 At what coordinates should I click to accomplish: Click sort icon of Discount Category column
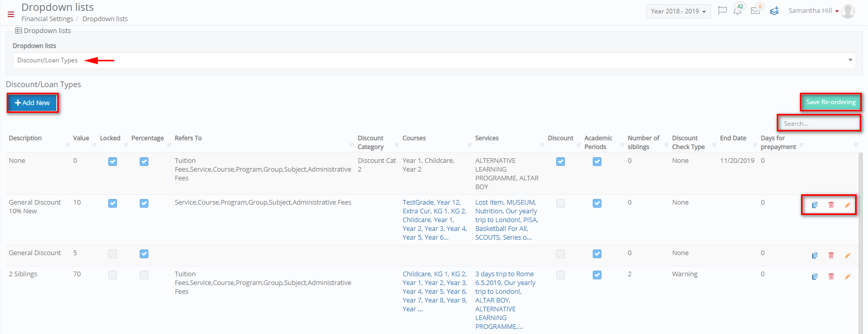(x=397, y=145)
